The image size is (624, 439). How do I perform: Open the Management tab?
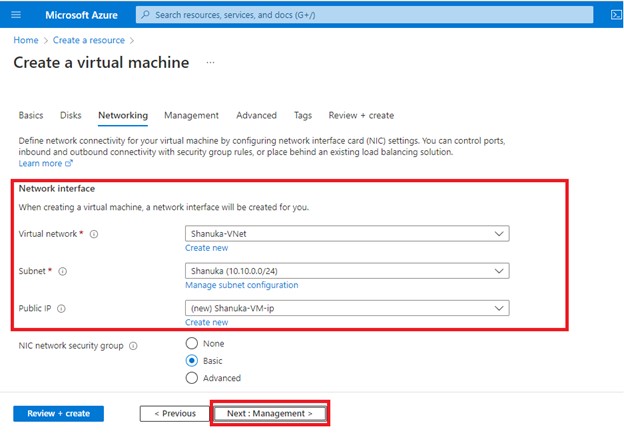[x=191, y=116]
